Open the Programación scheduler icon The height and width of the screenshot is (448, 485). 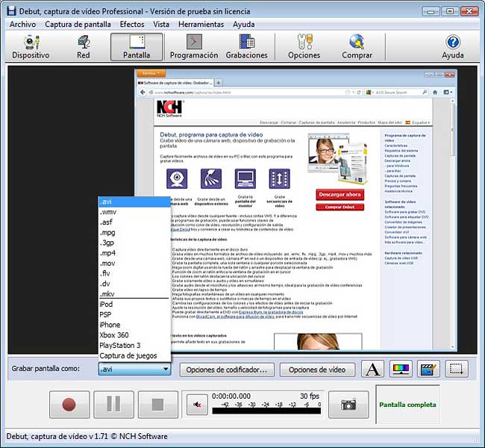click(x=194, y=46)
